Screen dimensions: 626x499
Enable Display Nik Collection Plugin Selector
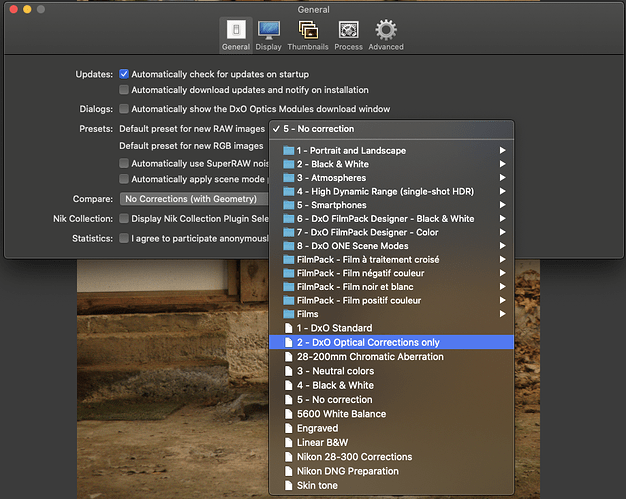tap(124, 218)
